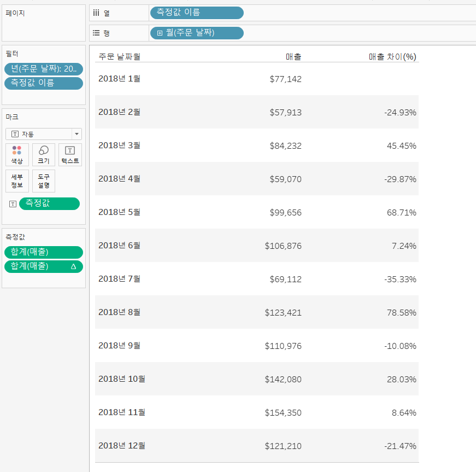Image resolution: width=476 pixels, height=472 pixels.
Task: Click the text icon beside 측정값 pill
Action: [13, 204]
